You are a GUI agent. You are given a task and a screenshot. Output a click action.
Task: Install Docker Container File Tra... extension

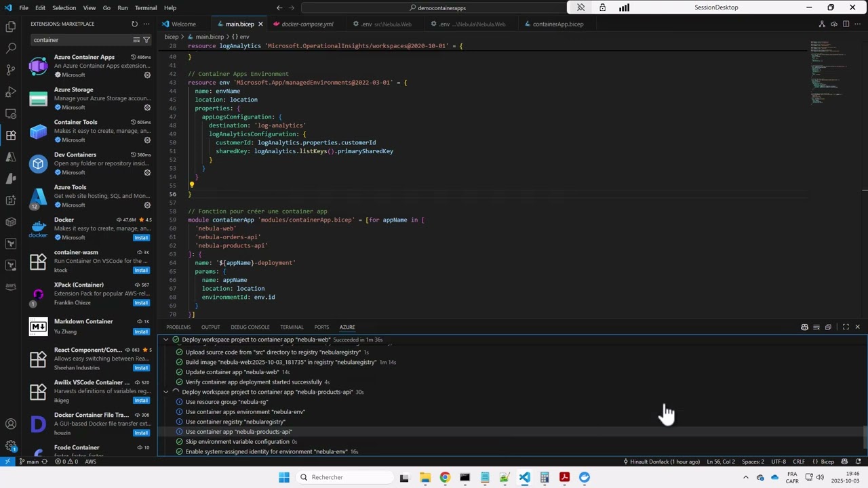coord(141,433)
